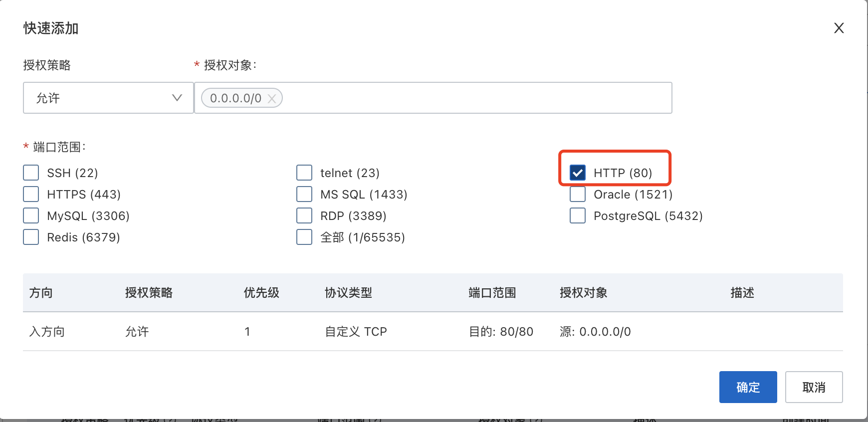The width and height of the screenshot is (868, 422).
Task: Click the 优先级 column header
Action: click(x=261, y=293)
